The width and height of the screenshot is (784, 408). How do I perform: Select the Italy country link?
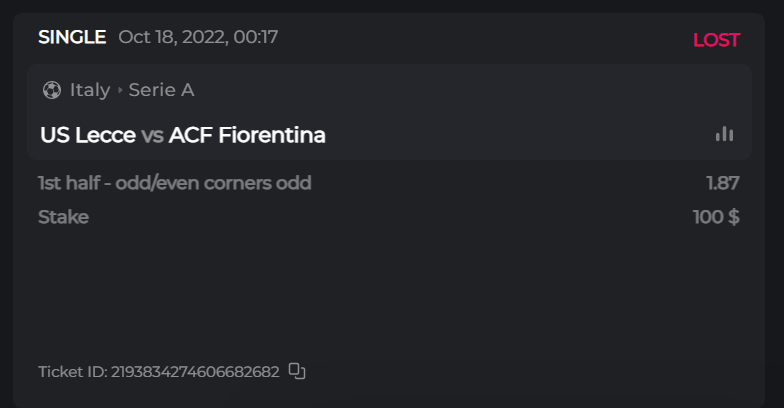(90, 90)
